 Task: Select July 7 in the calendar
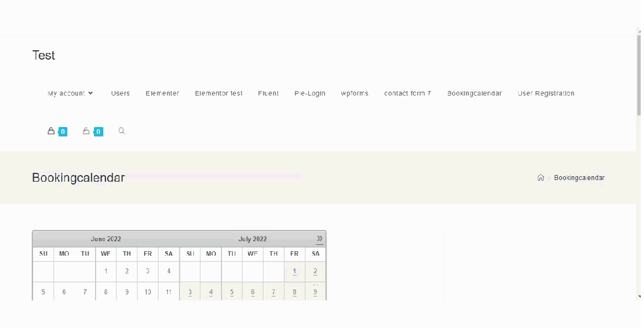tap(273, 292)
